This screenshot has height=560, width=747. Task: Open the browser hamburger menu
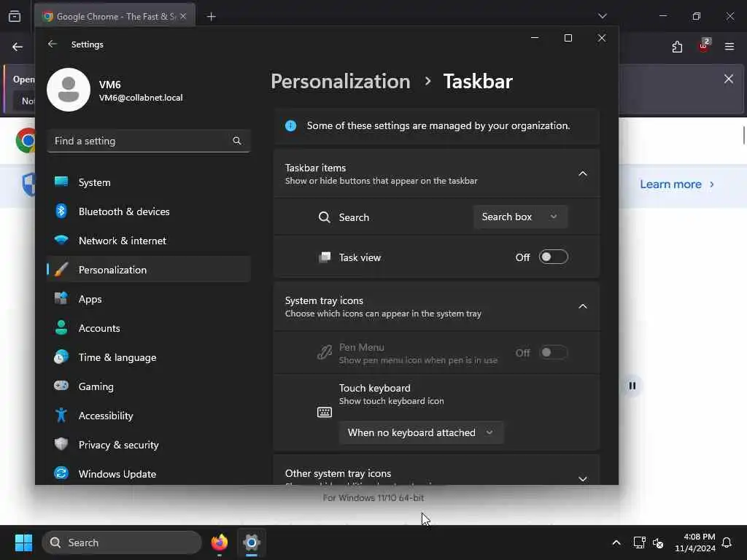(729, 47)
